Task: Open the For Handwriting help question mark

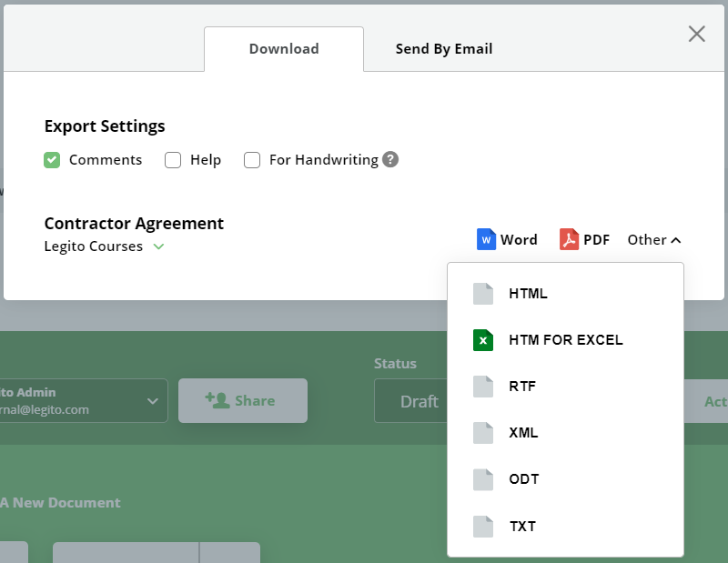Action: tap(390, 160)
